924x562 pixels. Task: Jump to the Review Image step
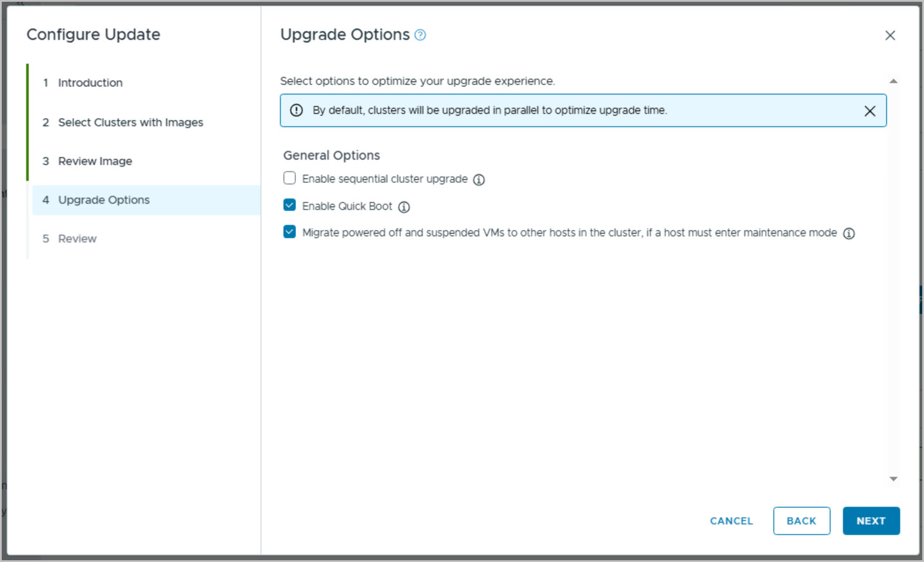[95, 161]
